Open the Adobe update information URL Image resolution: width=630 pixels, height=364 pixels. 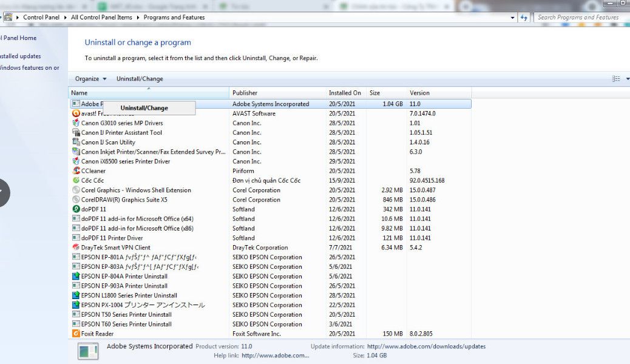[426, 346]
